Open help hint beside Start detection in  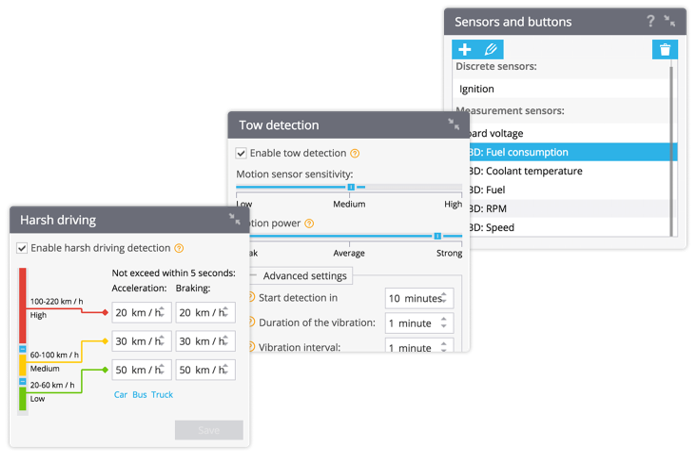252,297
